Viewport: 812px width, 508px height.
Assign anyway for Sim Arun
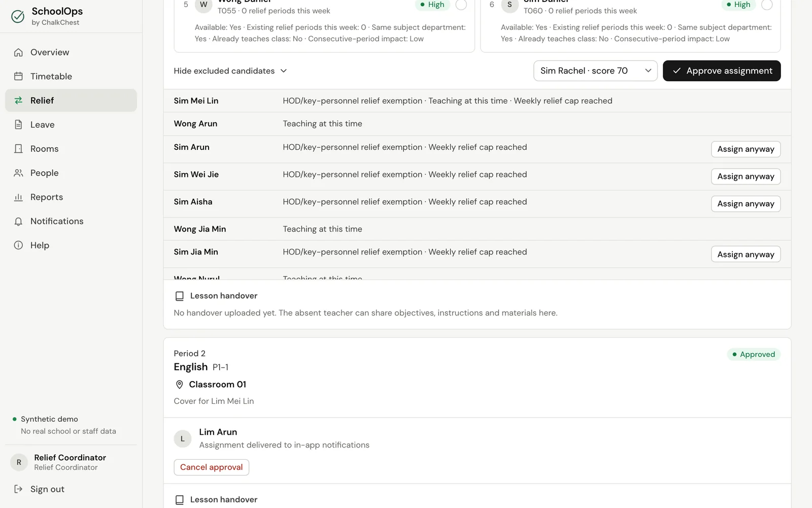[x=746, y=149]
